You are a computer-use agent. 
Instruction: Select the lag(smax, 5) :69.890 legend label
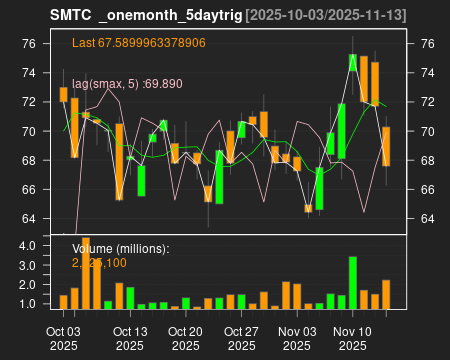click(x=127, y=84)
